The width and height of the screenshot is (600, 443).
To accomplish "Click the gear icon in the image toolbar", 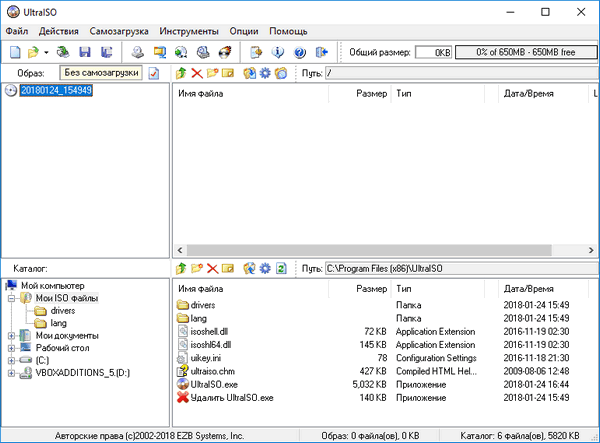I will (265, 73).
